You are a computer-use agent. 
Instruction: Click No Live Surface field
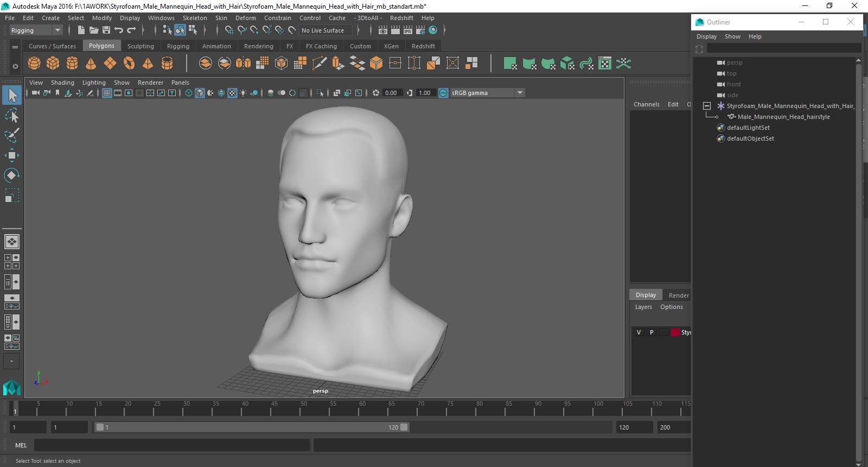coord(325,30)
